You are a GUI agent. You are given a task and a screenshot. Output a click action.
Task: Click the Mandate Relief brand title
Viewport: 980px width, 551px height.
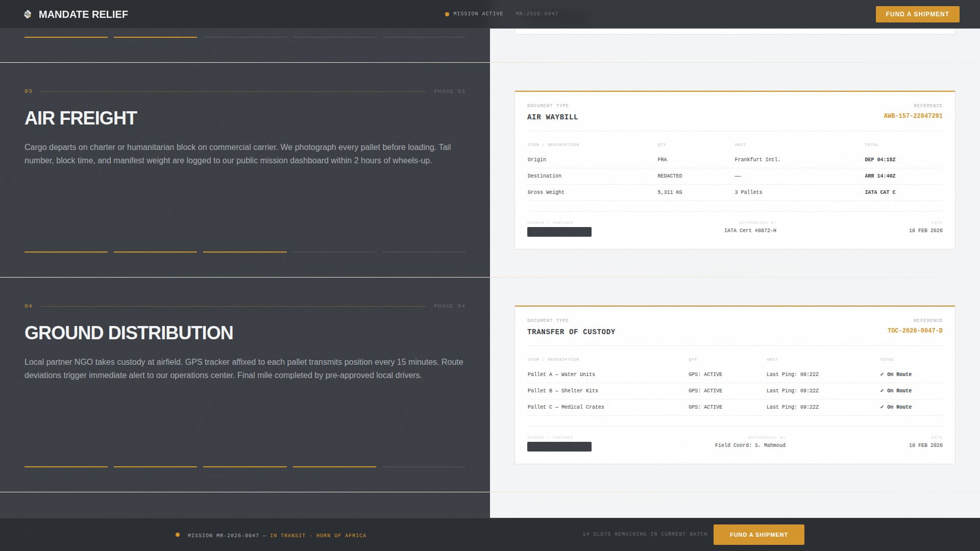83,14
